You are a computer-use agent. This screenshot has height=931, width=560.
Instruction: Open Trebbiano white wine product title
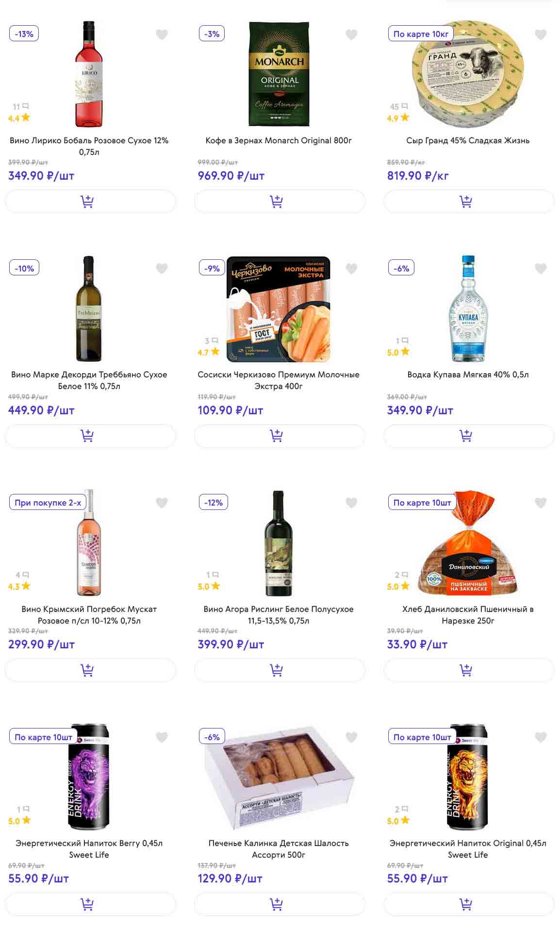tap(89, 380)
